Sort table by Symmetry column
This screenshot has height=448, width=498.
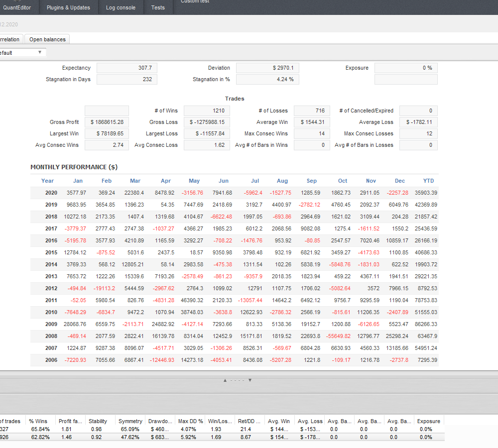pos(129,421)
